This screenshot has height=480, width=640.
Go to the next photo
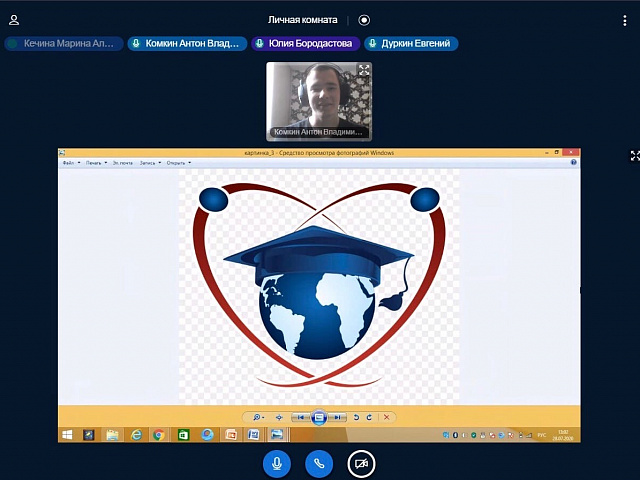[x=337, y=417]
